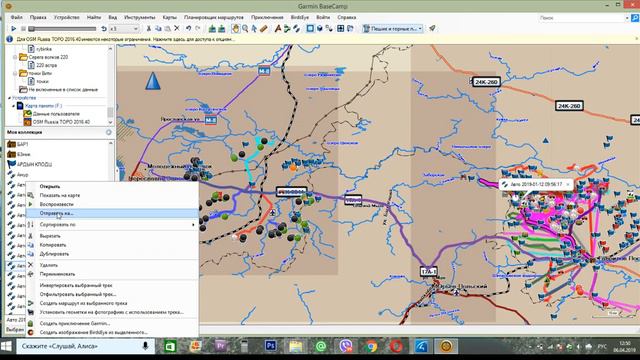This screenshot has width=640, height=360.
Task: Open the Устройство menu
Action: (67, 18)
